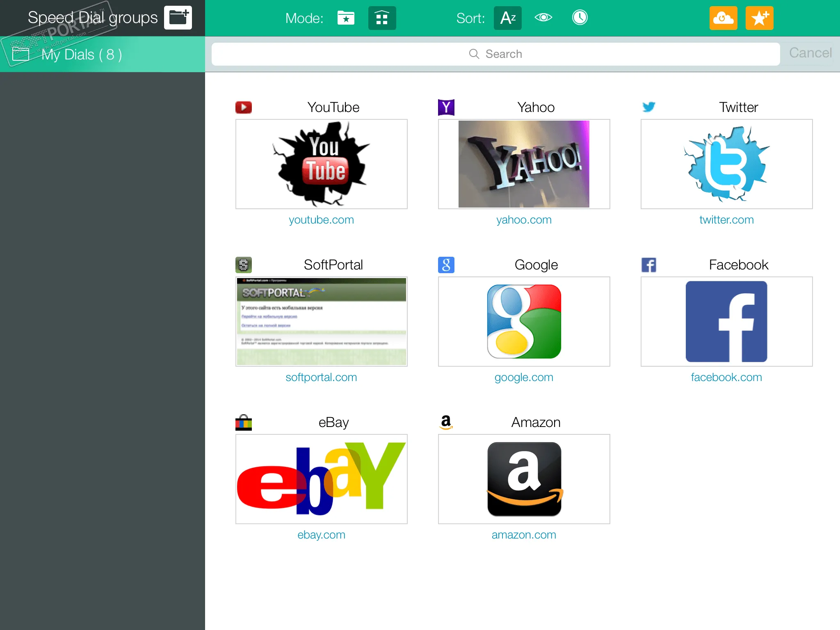Open cloud sync button
840x630 pixels.
(724, 18)
